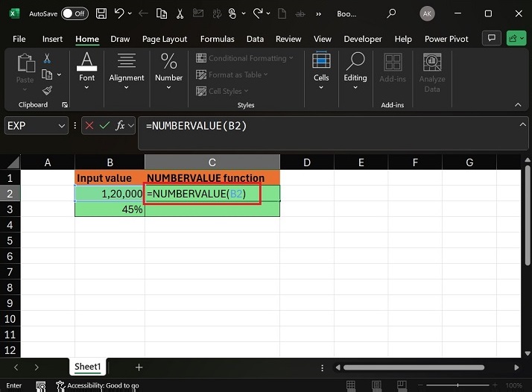Click the Cut scissors in the Quick Access Toolbar
532x392 pixels.
[x=180, y=13]
